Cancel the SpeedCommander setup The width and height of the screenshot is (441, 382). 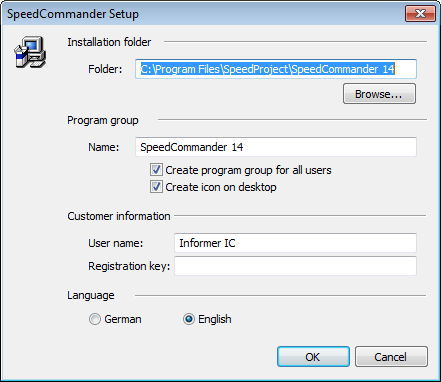391,357
